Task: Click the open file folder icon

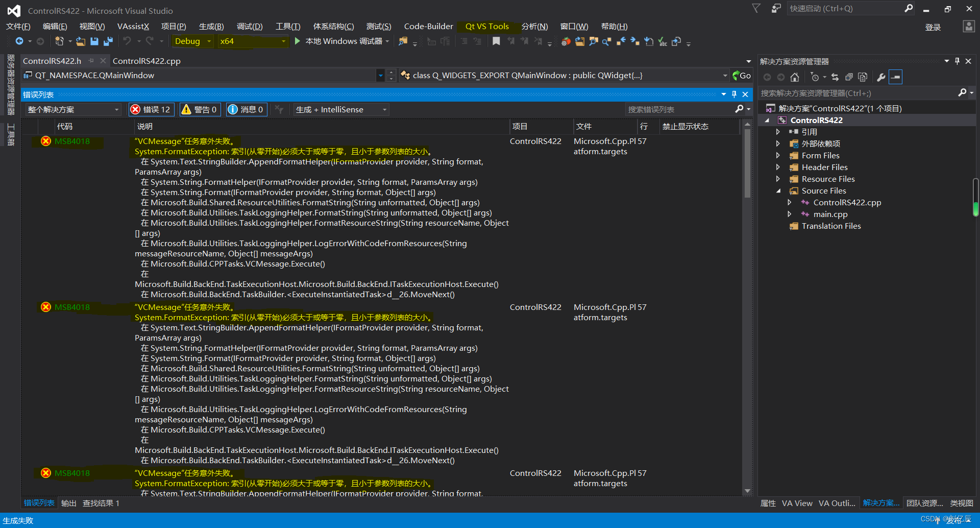Action: coord(81,41)
